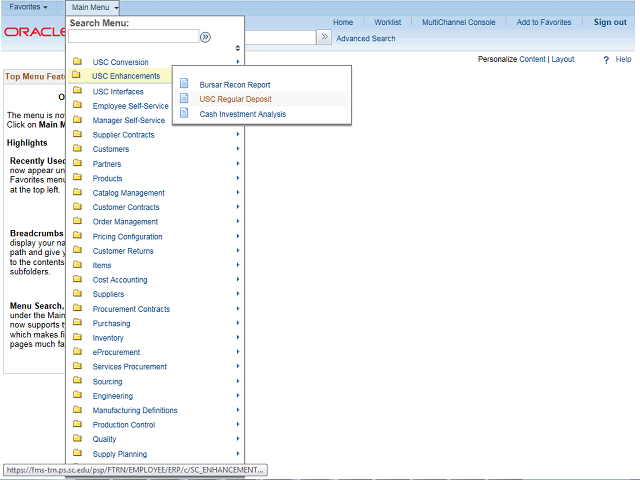This screenshot has width=640, height=480.
Task: Expand the Supply Planning submenu arrow
Action: [238, 453]
